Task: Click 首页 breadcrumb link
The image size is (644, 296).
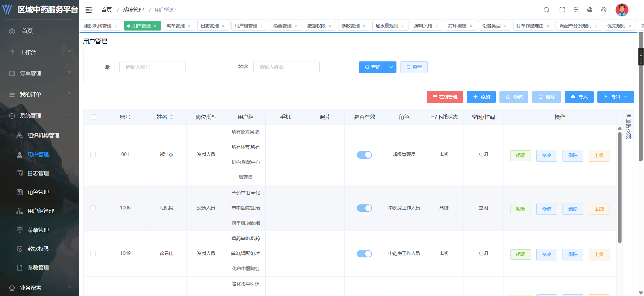Action: 106,10
